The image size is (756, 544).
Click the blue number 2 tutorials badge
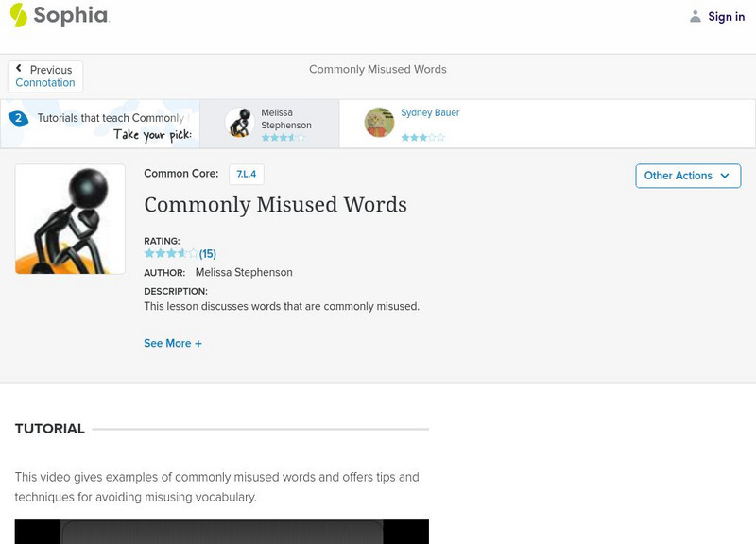pos(18,118)
